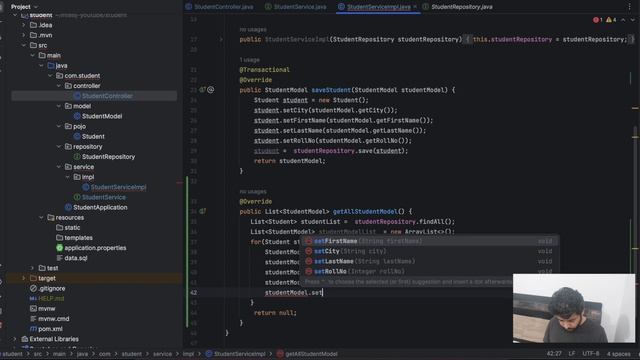
Task: Collapse the repository package
Action: coord(59,147)
